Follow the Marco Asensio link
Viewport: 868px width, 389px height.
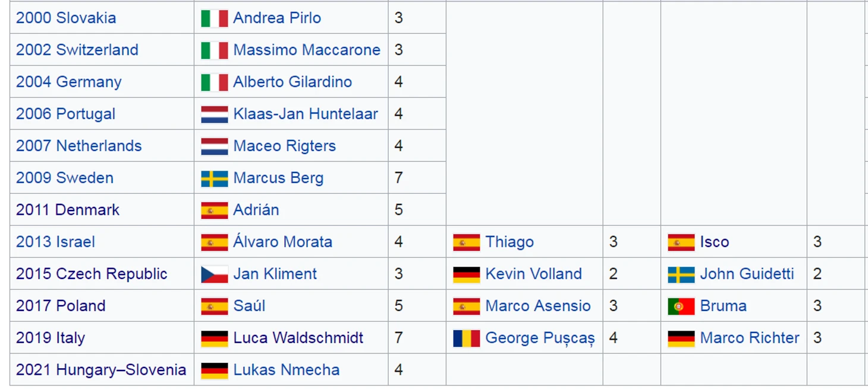[x=538, y=306]
